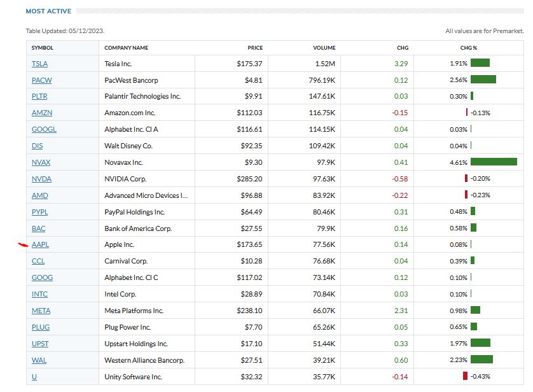Open the NVAX ticker link

pyautogui.click(x=41, y=162)
